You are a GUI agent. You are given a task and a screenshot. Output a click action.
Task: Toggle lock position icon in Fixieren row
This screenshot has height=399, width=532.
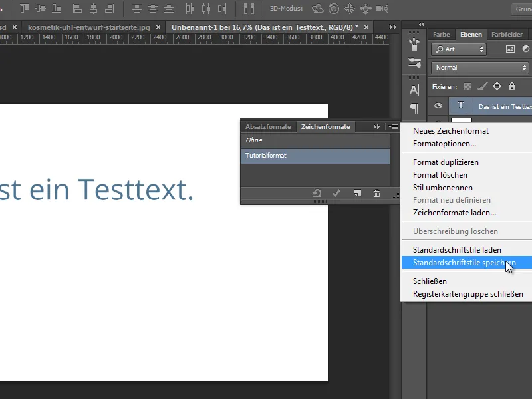click(497, 86)
